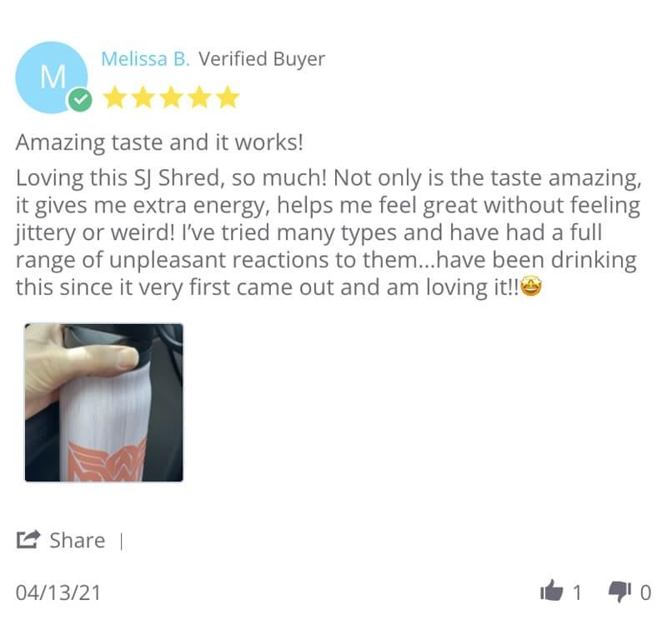Select the second yellow rating star
Screen dimensions: 667x644
coord(143,97)
